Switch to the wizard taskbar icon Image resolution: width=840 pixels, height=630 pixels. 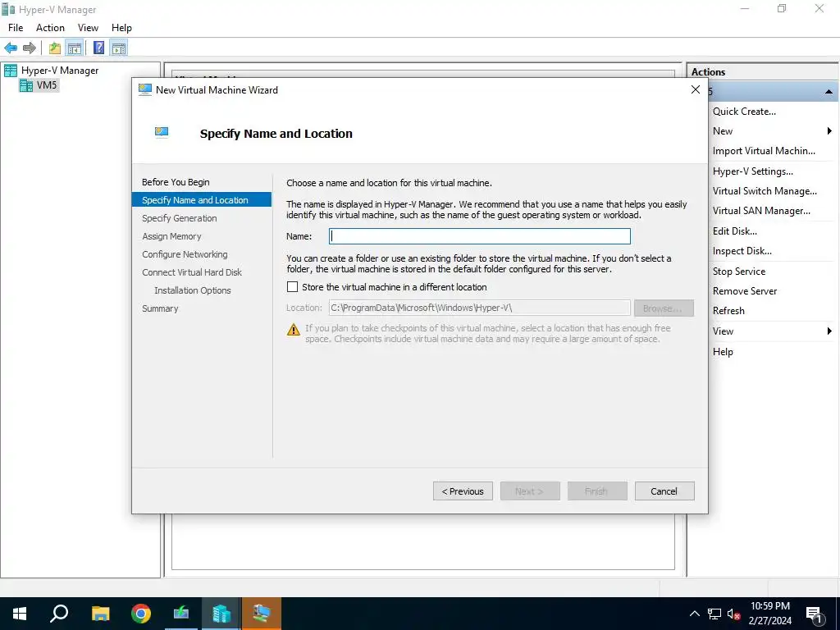tap(262, 614)
